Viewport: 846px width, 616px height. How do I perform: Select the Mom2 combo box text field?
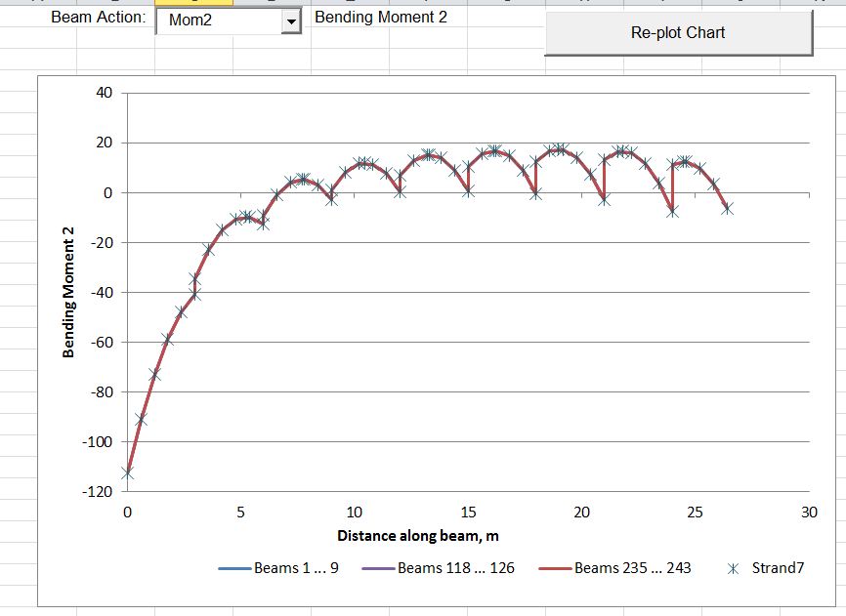[x=218, y=21]
